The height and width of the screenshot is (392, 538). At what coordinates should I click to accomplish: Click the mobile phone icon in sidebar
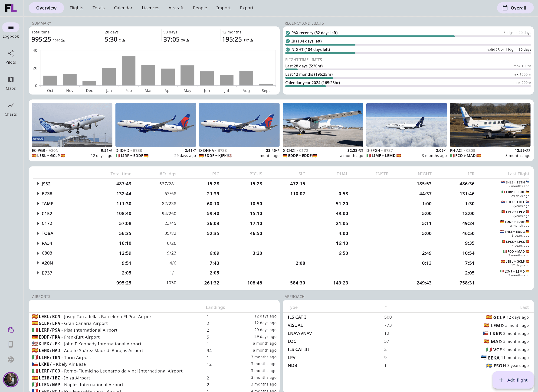pos(11,344)
